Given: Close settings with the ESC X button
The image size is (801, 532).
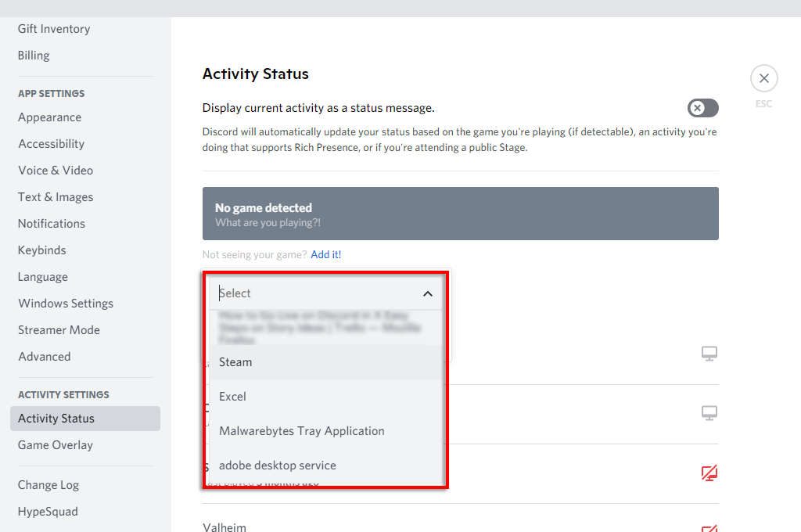Looking at the screenshot, I should click(x=763, y=78).
